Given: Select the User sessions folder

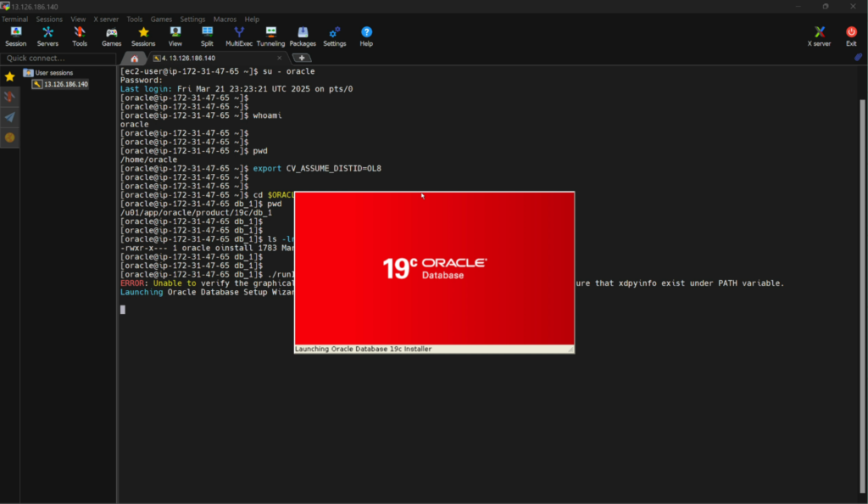Looking at the screenshot, I should point(48,73).
